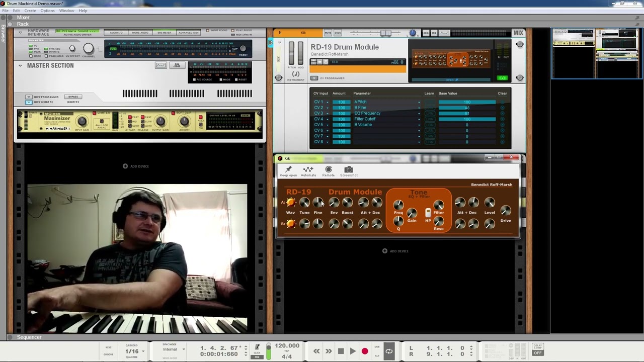The image size is (644, 362).
Task: Click the pan knob on Kik strip
Action: coord(413,33)
